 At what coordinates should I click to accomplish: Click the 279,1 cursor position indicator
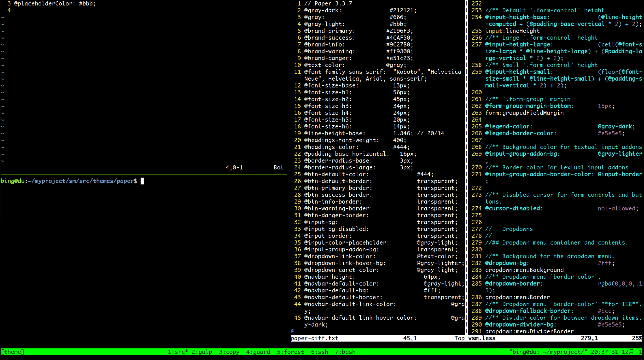point(589,338)
